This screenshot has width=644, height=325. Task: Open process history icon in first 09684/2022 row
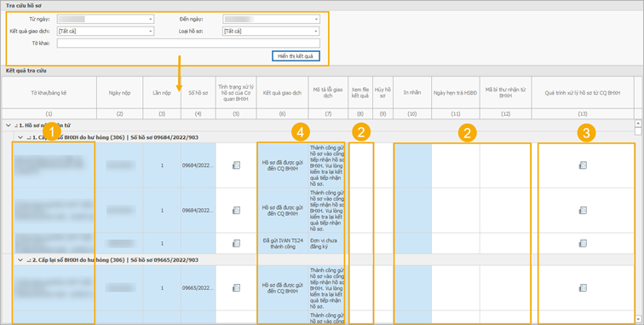pyautogui.click(x=583, y=165)
